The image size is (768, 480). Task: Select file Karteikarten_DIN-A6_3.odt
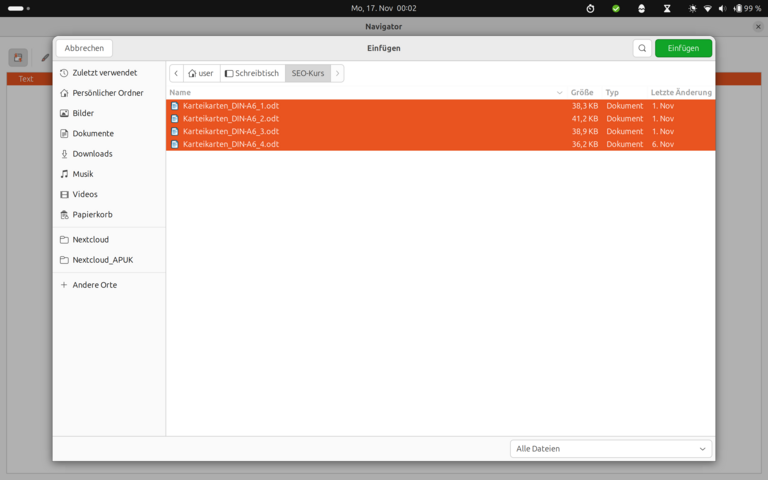click(x=230, y=131)
